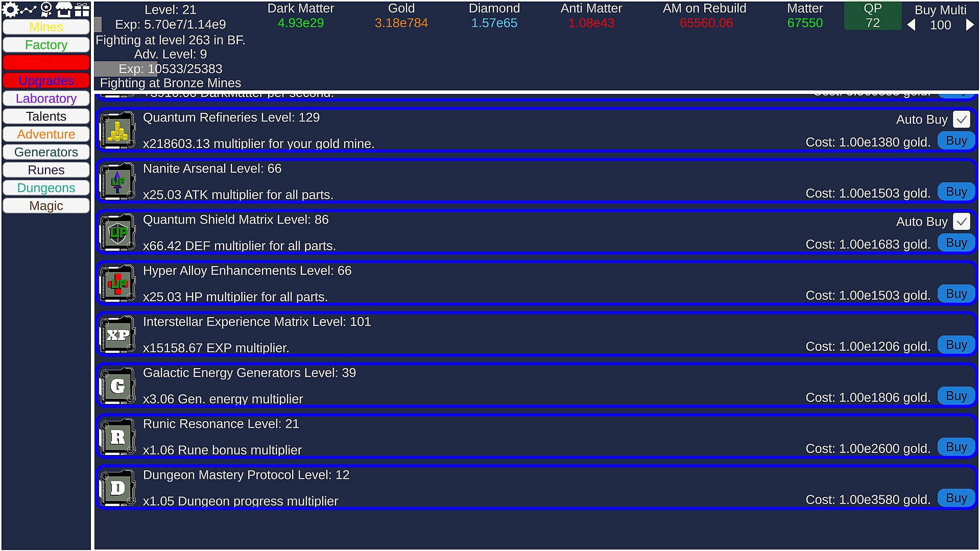The width and height of the screenshot is (980, 551).
Task: Click the Galactic Energy Generators G icon
Action: (x=118, y=386)
